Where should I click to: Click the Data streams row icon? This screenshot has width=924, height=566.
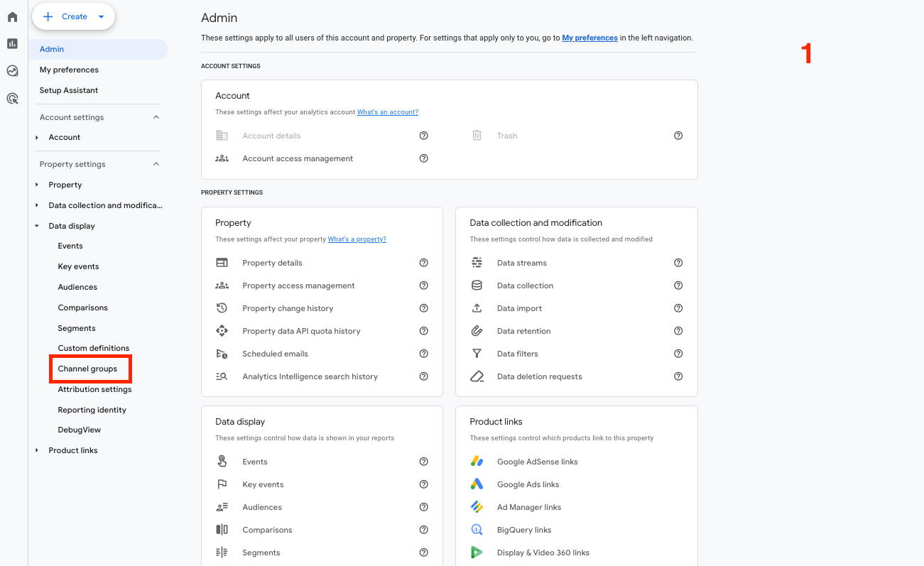[477, 263]
